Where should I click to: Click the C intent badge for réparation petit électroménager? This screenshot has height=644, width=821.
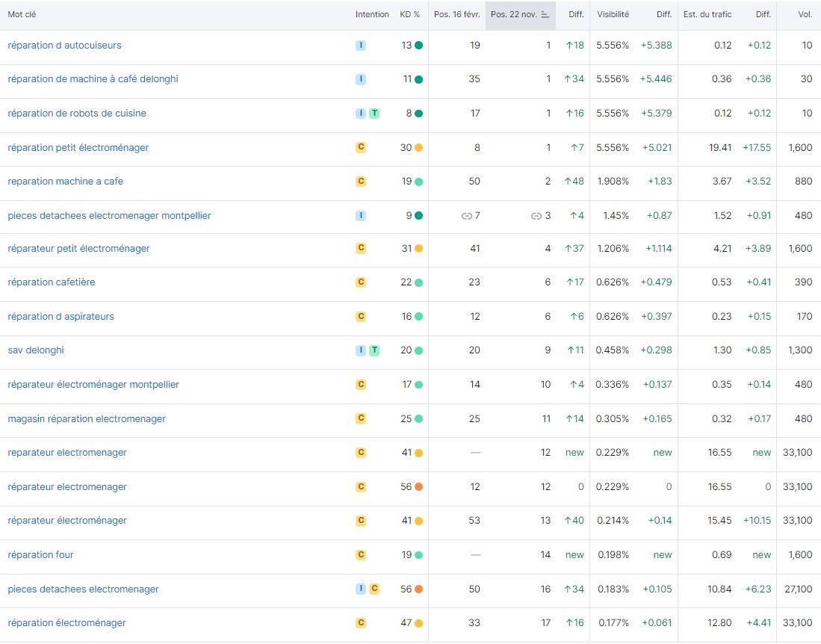coord(361,148)
